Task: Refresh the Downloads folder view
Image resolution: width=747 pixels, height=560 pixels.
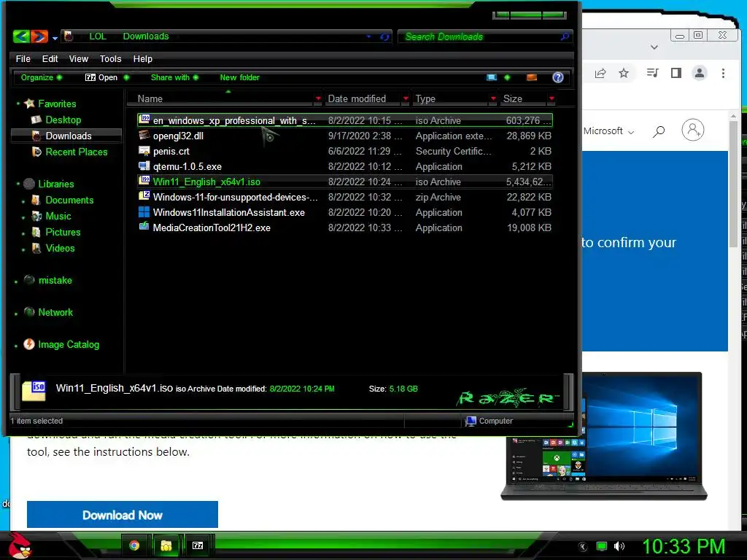Action: point(384,36)
